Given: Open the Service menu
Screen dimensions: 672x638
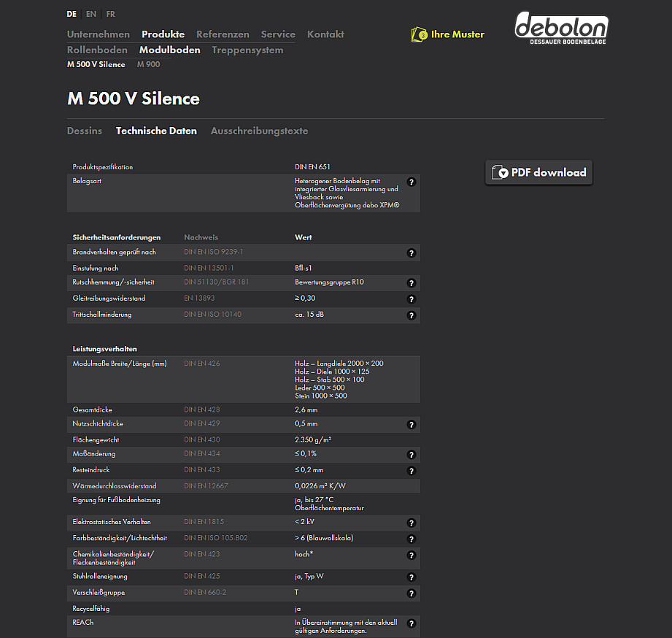Looking at the screenshot, I should pos(278,34).
